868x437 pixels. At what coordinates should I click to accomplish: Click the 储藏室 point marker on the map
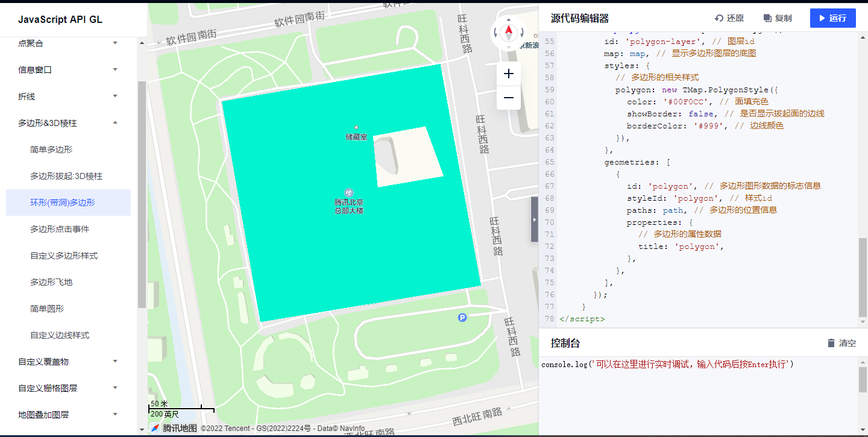(356, 127)
